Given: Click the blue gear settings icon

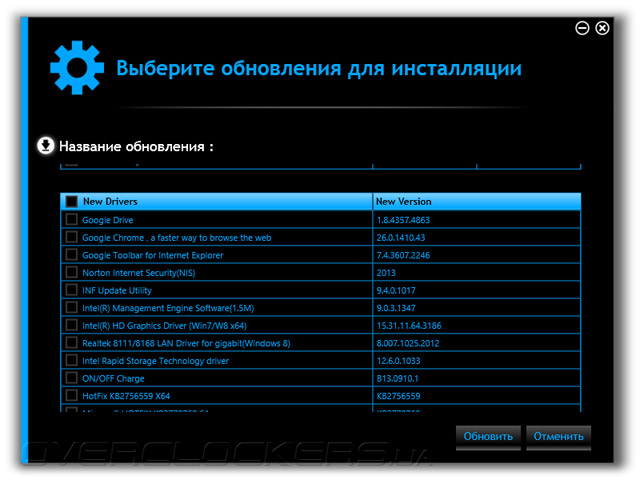Looking at the screenshot, I should click(76, 68).
